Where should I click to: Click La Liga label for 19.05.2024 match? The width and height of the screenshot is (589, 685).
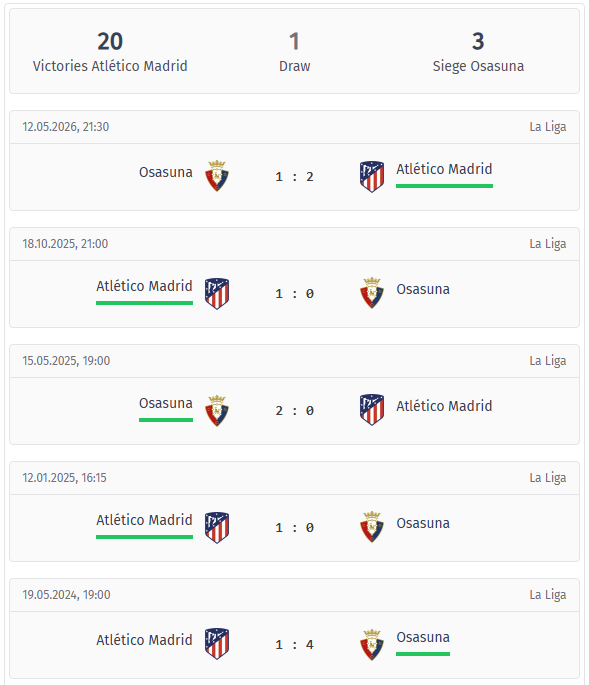pyautogui.click(x=547, y=595)
